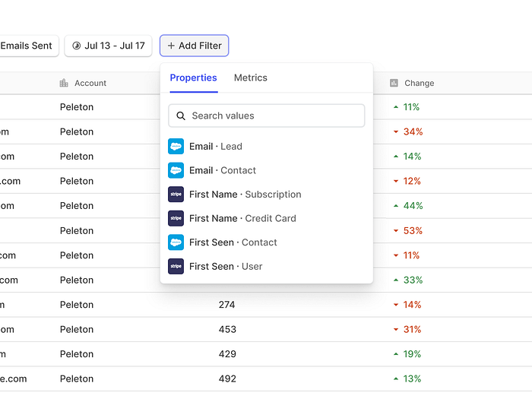Open the Jul 13 - Jul 17 date range
The height and width of the screenshot is (399, 532).
coord(108,46)
